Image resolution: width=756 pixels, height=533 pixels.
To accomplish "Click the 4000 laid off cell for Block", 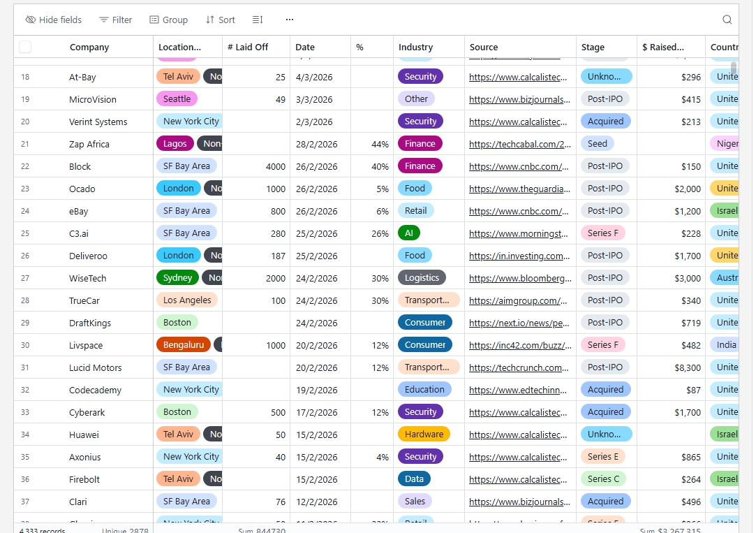I will 256,166.
